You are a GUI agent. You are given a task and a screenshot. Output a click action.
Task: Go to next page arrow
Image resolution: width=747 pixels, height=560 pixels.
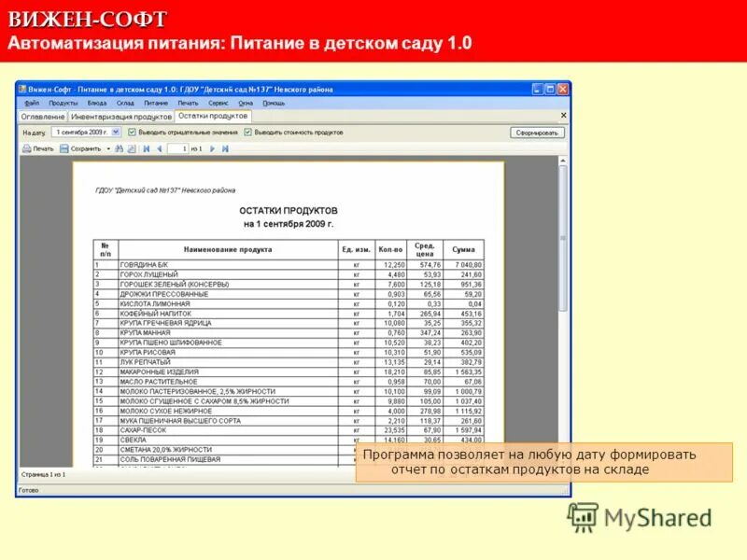coord(213,149)
